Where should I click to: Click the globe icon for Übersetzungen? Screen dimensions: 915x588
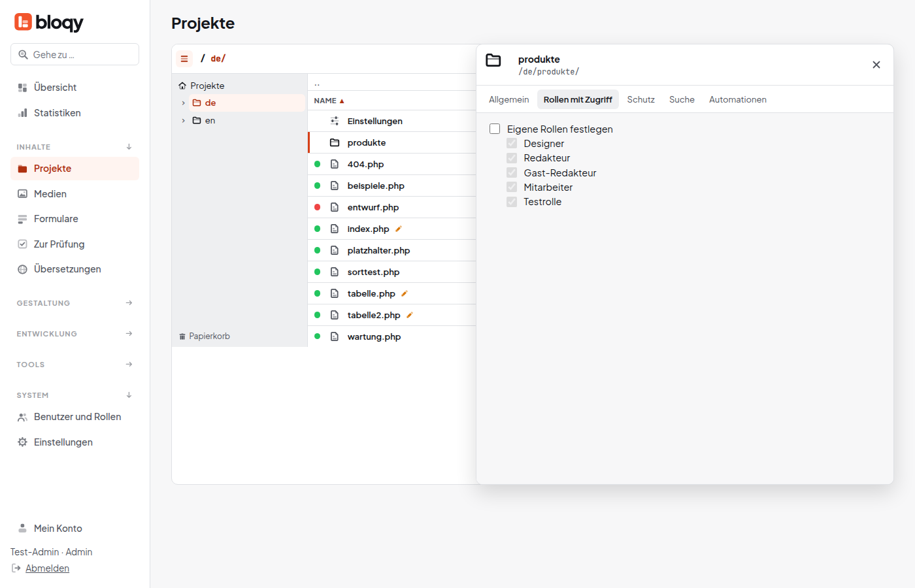click(22, 269)
